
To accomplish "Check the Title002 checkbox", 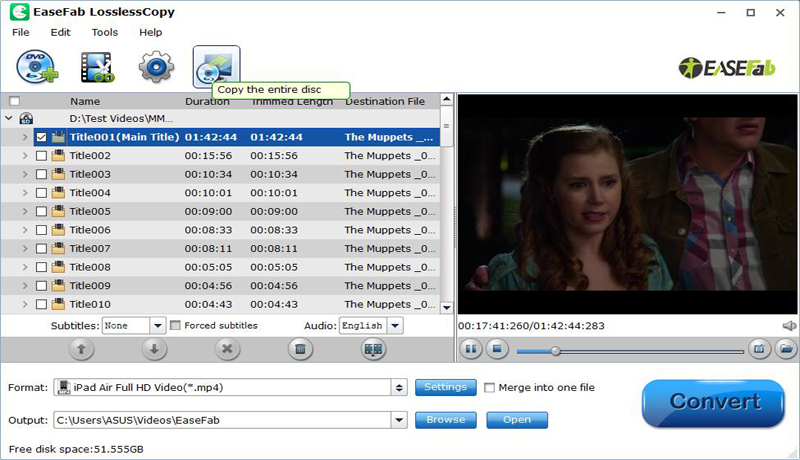I will [41, 156].
